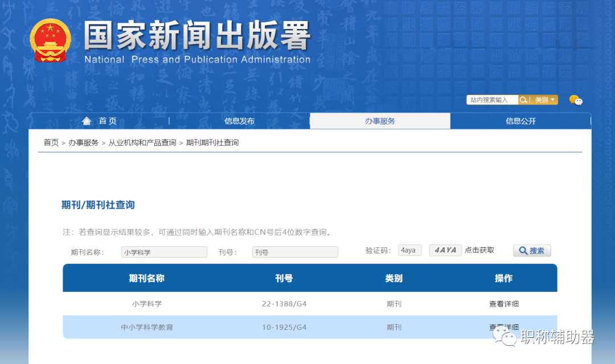Click the 4AYA captcha image

445,250
